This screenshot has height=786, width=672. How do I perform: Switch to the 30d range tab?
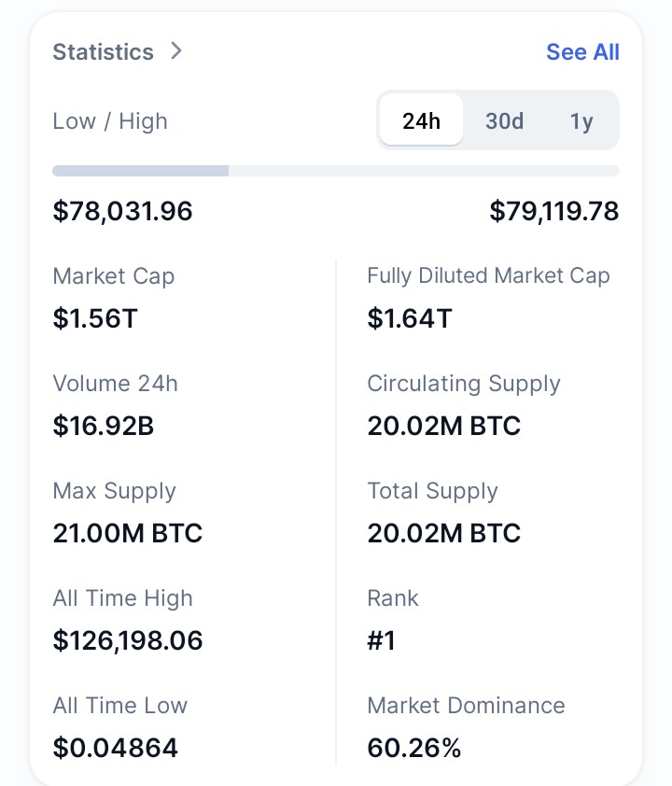[504, 120]
